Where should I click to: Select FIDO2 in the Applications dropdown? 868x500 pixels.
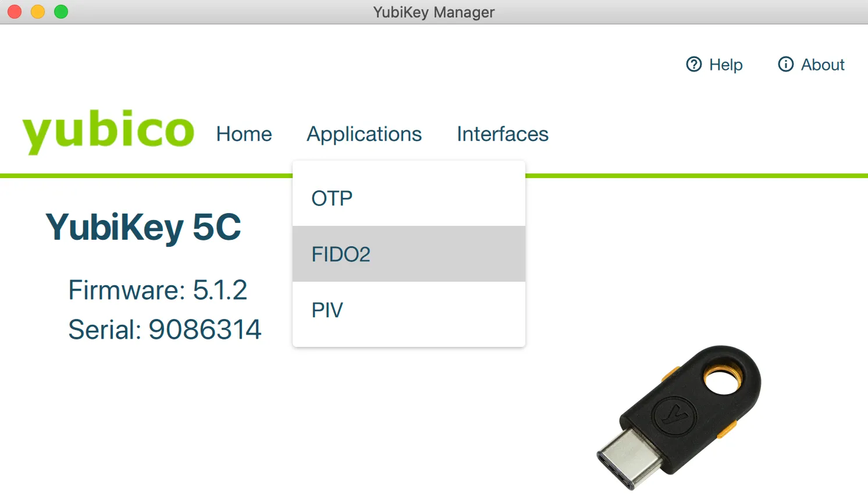point(341,254)
